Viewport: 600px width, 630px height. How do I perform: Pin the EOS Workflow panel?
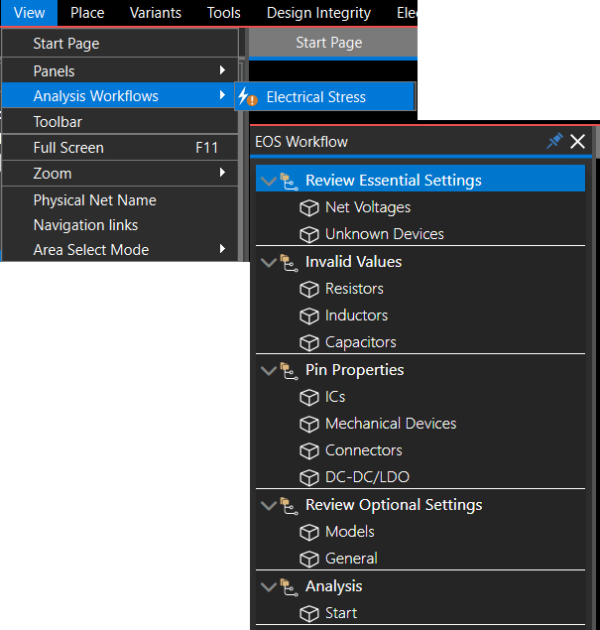click(x=554, y=141)
